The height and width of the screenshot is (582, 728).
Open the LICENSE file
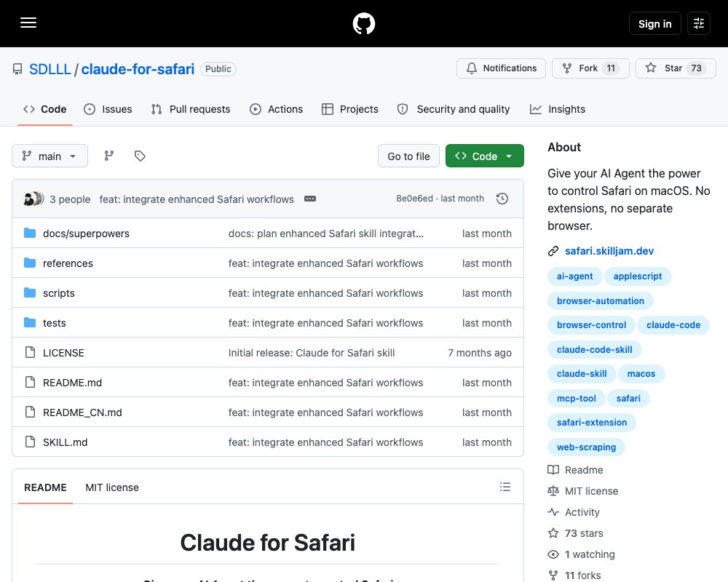click(63, 353)
